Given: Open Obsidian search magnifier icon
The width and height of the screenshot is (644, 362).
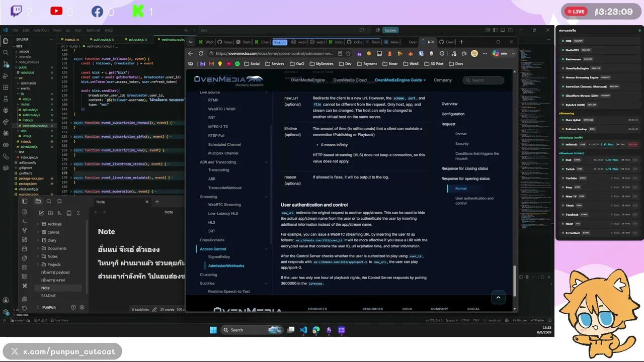Looking at the screenshot, I should pyautogui.click(x=49, y=201).
